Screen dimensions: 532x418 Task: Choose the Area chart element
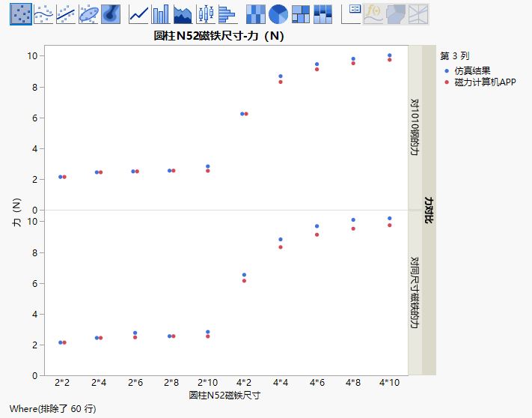[183, 13]
